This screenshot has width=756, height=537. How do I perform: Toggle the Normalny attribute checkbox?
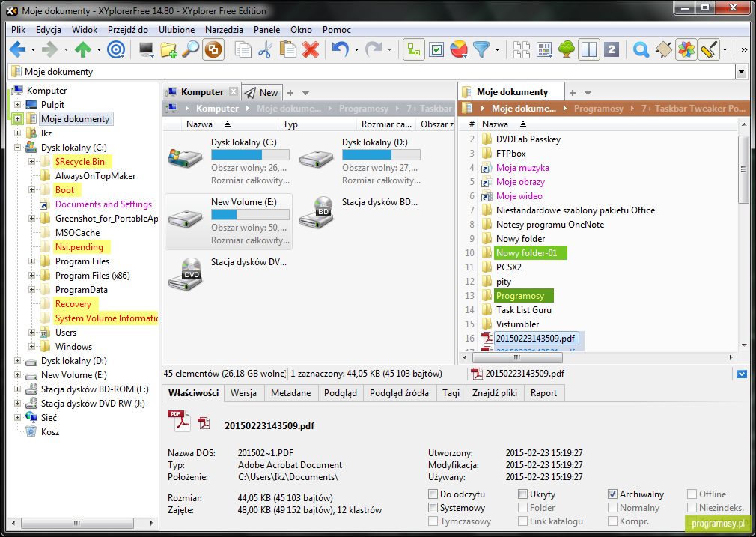pos(612,508)
